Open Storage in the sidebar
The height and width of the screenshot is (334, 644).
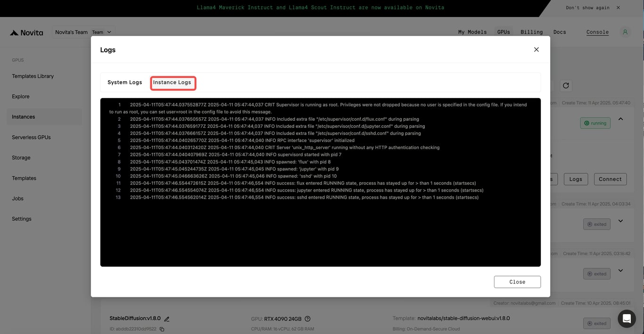pyautogui.click(x=21, y=158)
